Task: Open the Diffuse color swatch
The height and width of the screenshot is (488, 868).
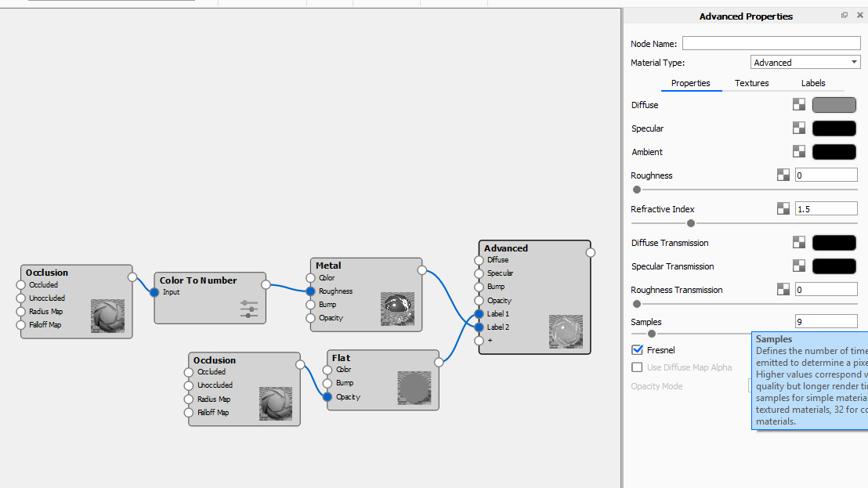Action: (834, 105)
